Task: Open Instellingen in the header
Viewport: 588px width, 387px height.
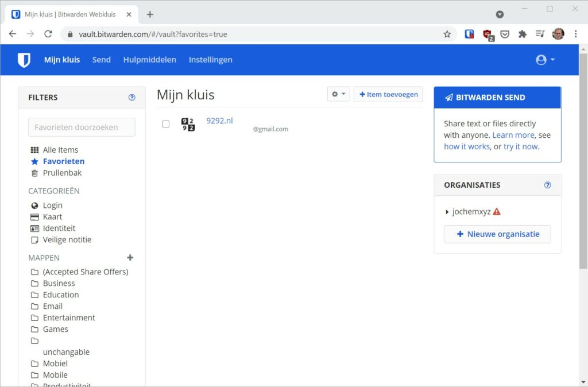Action: pyautogui.click(x=210, y=60)
